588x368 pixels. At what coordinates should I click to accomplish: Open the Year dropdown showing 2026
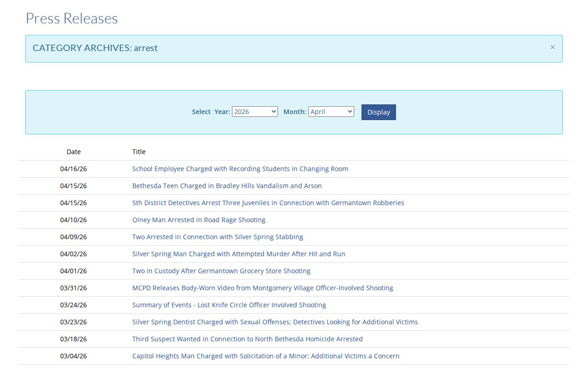tap(255, 111)
